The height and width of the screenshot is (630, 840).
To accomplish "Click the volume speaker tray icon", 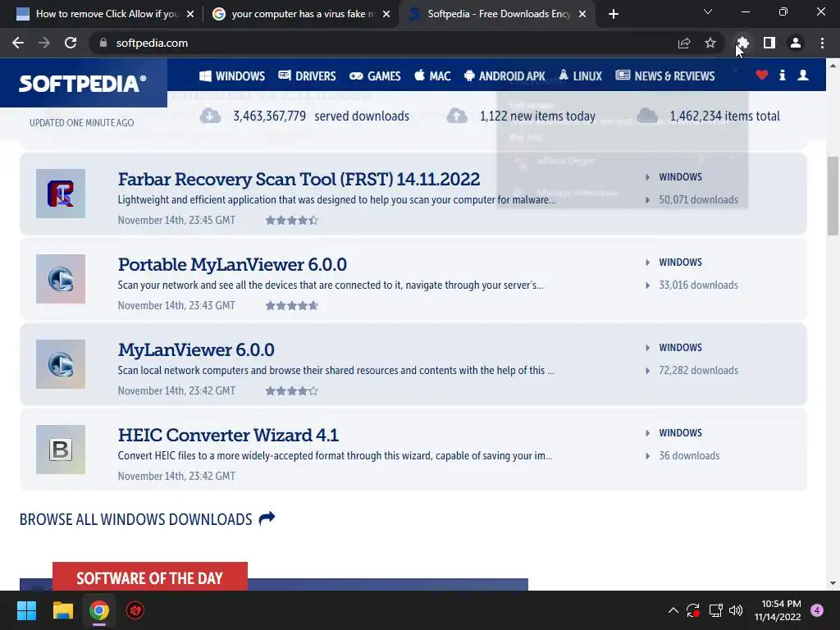I will 736,610.
